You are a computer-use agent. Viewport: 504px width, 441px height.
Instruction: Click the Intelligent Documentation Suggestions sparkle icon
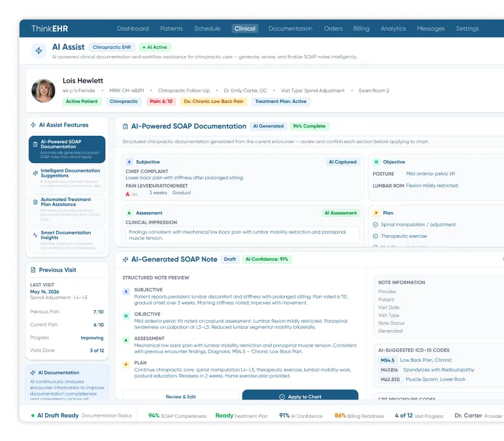click(35, 173)
